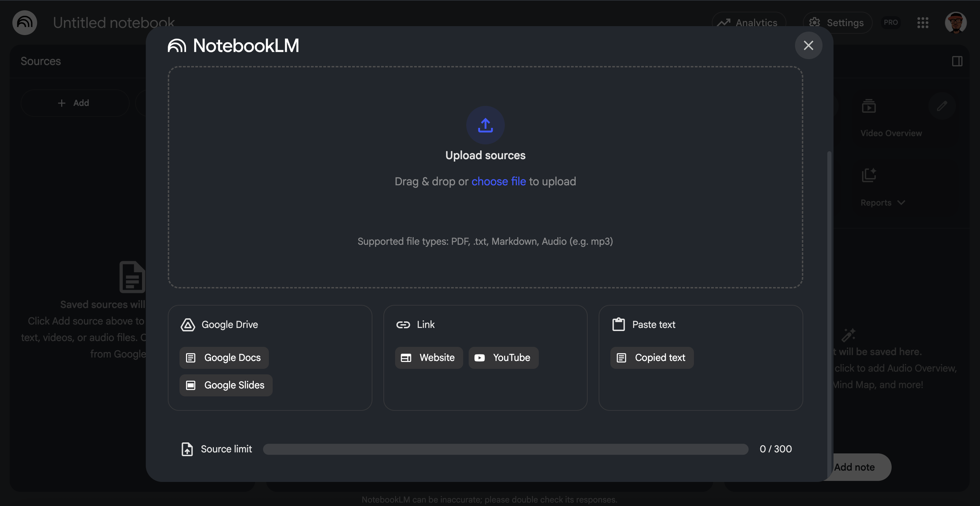Toggle the side panel collapse icon
The width and height of the screenshot is (980, 506).
(x=957, y=61)
